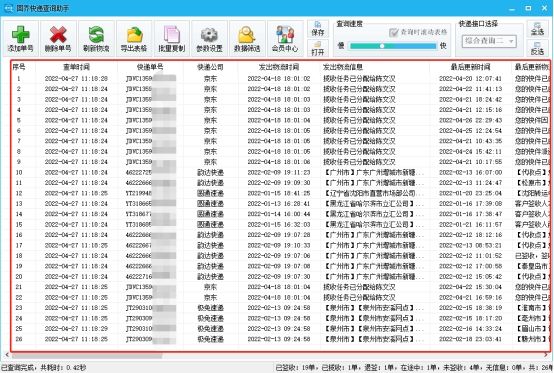Click the app logo icon in title bar
The image size is (554, 373).
8,8
